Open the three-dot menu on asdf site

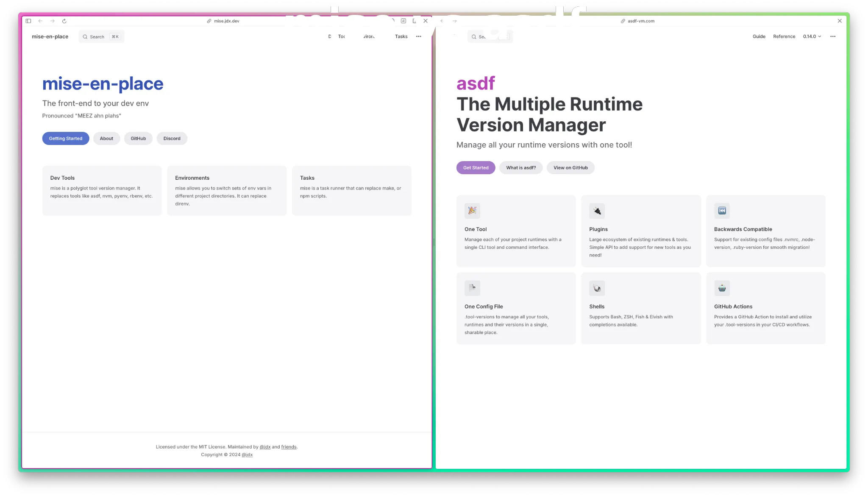833,36
